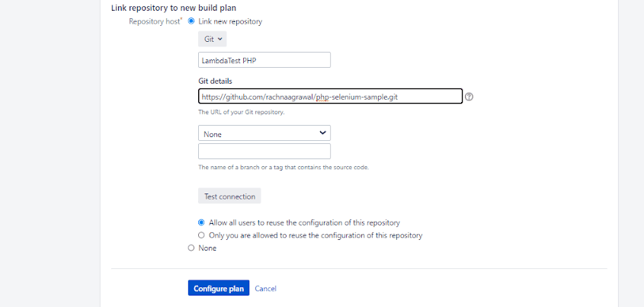Click the display name field with LambdaTest PHP
644x307 pixels.
click(x=264, y=59)
